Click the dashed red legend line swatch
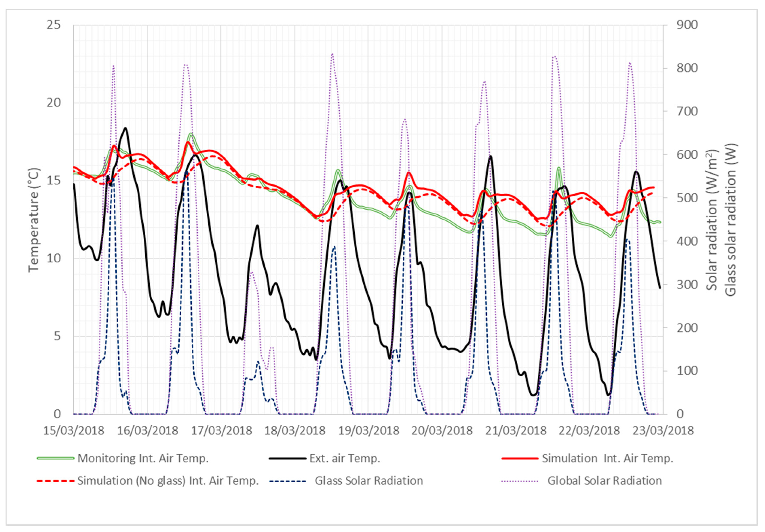The height and width of the screenshot is (532, 765). (55, 481)
